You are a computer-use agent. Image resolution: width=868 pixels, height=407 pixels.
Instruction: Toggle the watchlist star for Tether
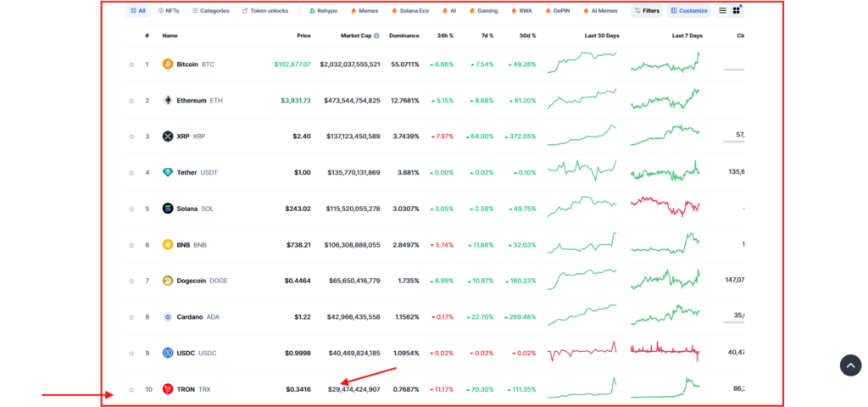coord(131,173)
